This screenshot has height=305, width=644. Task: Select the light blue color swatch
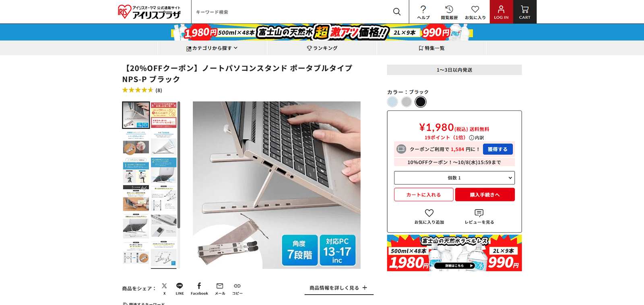click(x=392, y=102)
